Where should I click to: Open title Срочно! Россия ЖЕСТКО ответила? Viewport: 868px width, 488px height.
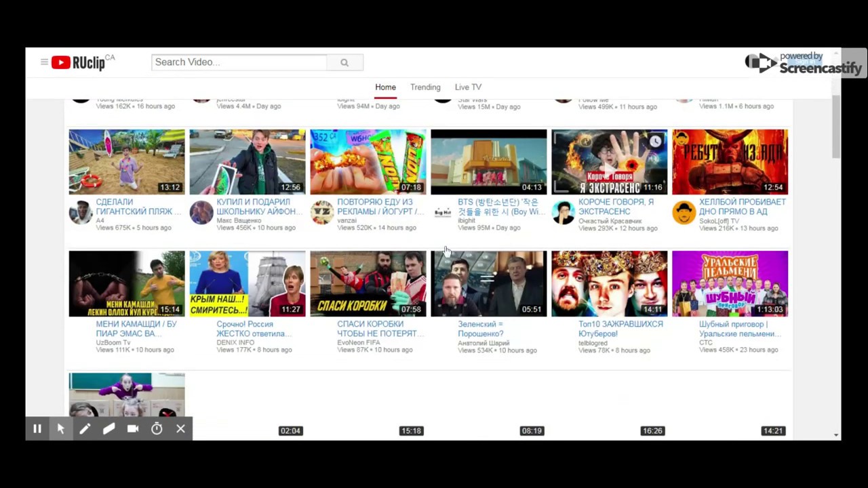tap(254, 329)
